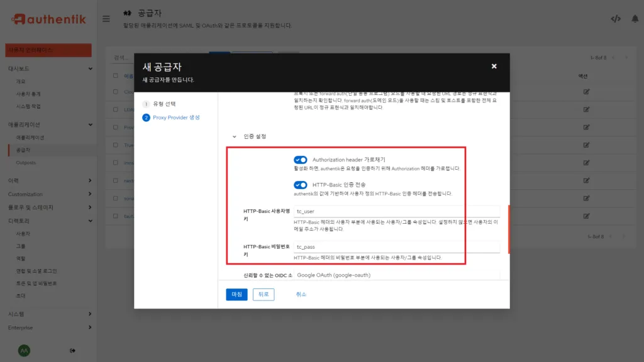This screenshot has width=644, height=362.
Task: Click the 마침 button to finish
Action: tap(236, 294)
